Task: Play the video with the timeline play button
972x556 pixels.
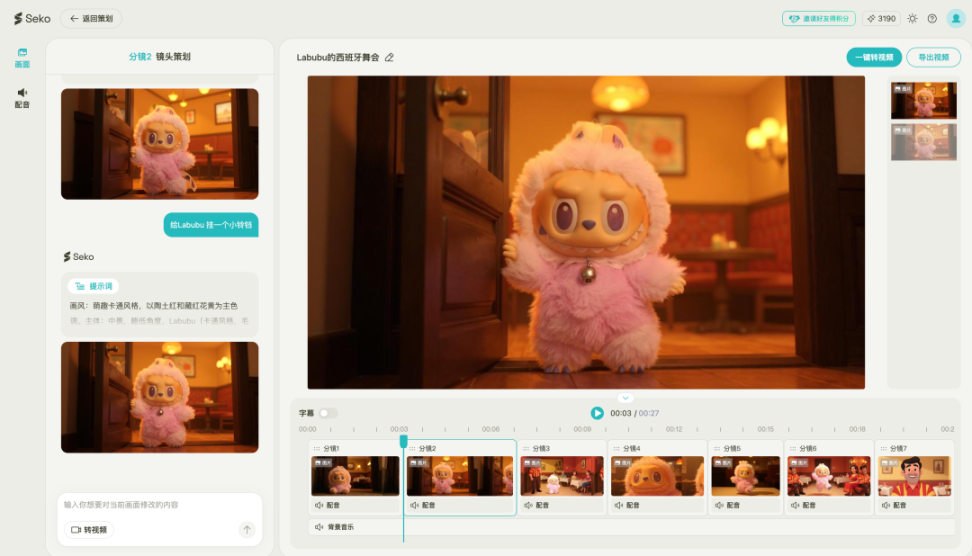Action: coord(597,413)
